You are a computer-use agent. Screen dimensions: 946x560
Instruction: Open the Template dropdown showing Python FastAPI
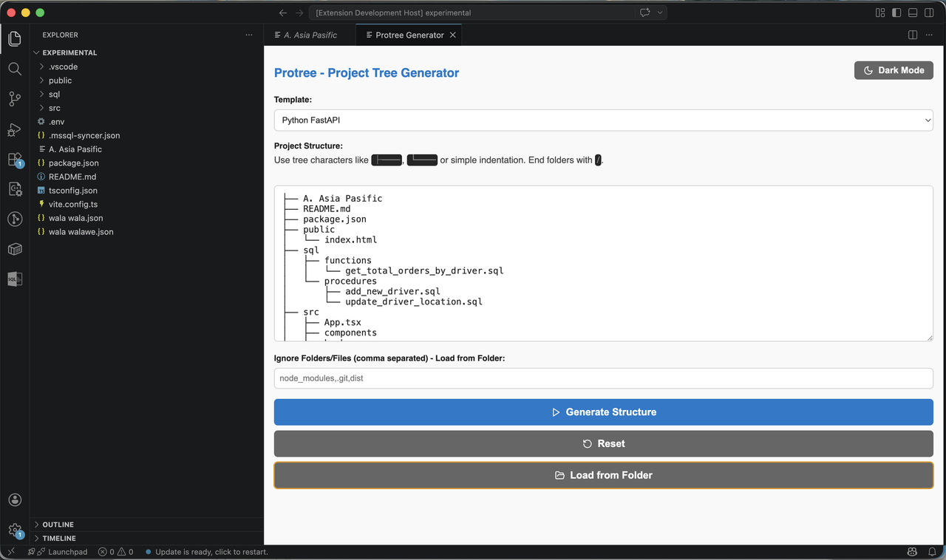click(603, 120)
